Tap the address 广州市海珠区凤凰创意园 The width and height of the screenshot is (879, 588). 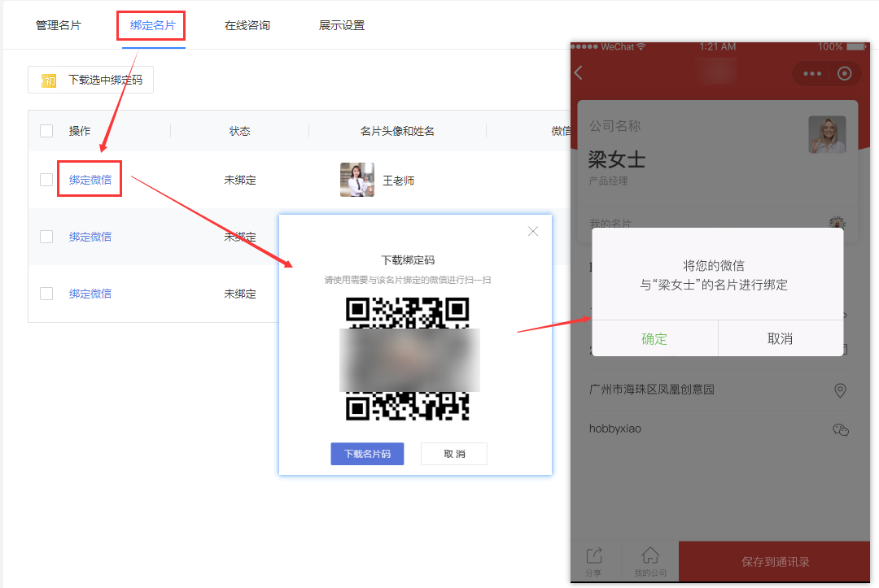[x=651, y=390]
